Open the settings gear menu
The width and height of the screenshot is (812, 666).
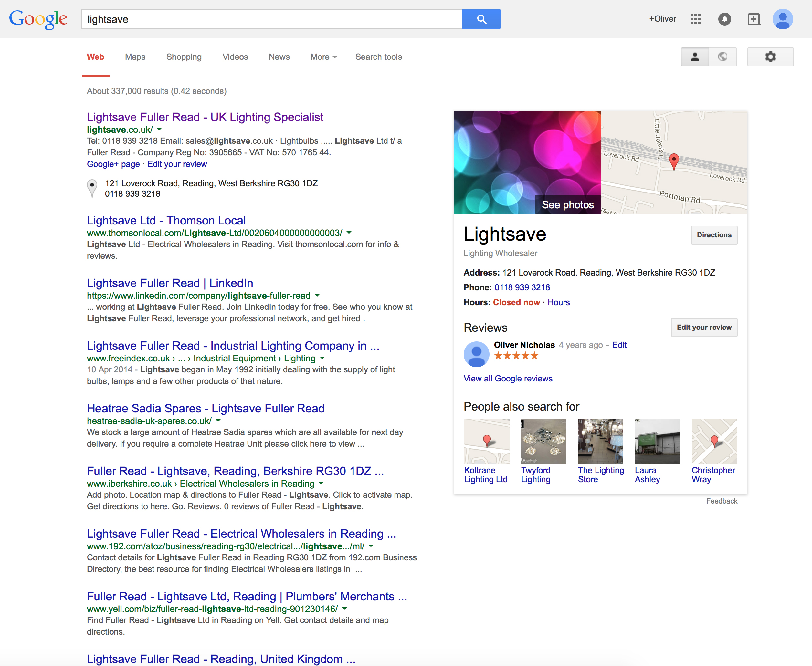tap(770, 57)
